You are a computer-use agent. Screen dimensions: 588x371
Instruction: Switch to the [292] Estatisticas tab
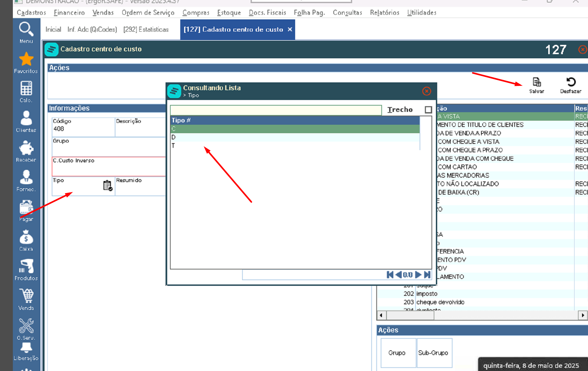(146, 29)
